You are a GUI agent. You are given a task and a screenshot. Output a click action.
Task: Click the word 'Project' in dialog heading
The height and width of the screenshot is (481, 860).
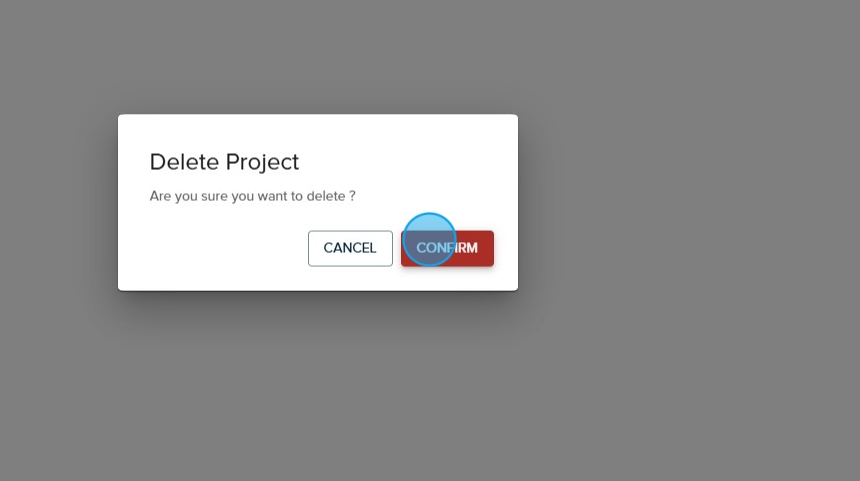pos(262,163)
